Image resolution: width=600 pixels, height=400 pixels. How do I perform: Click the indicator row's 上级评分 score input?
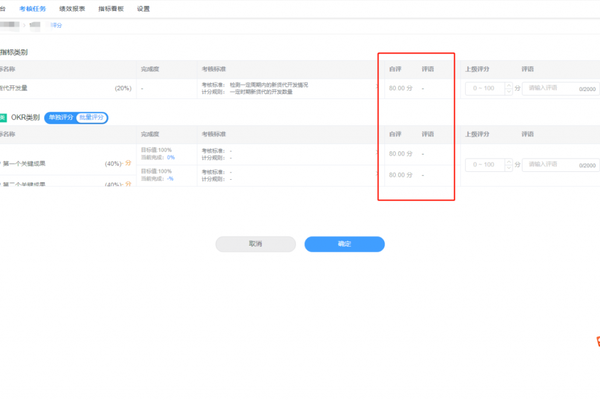tap(486, 88)
